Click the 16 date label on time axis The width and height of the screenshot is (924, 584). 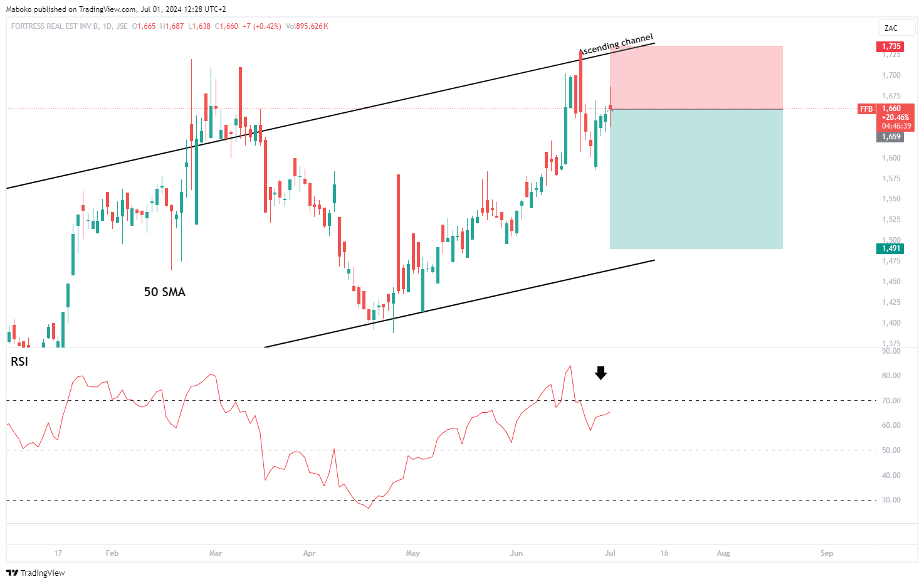[664, 553]
